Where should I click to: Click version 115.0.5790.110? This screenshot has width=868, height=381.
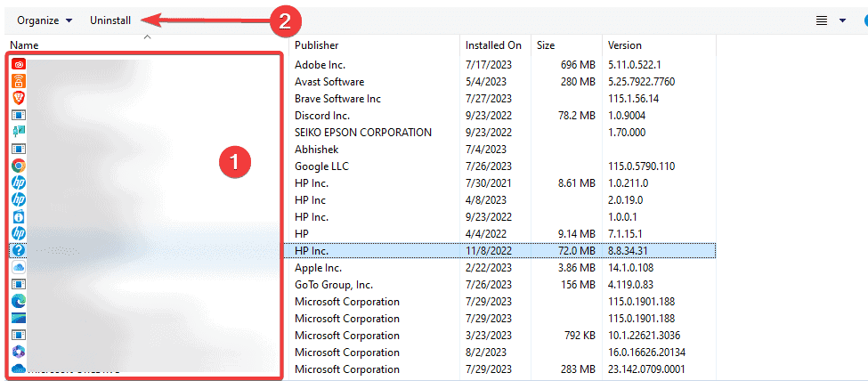tap(642, 166)
